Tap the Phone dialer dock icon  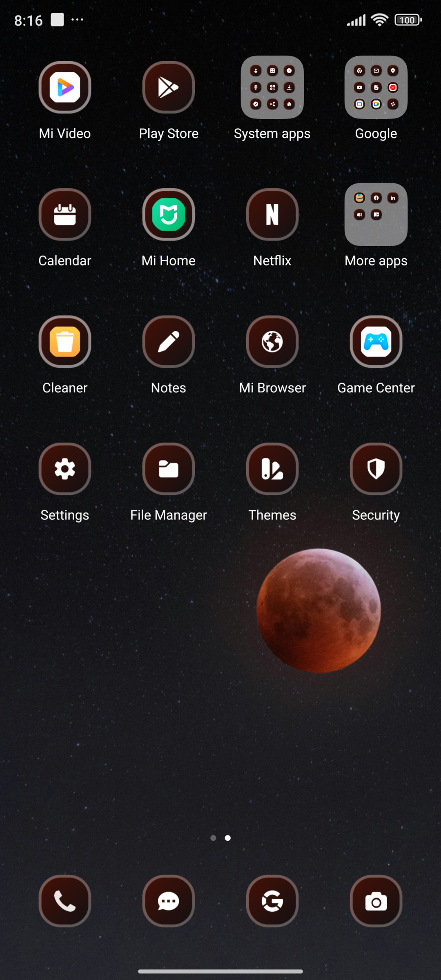pos(65,901)
